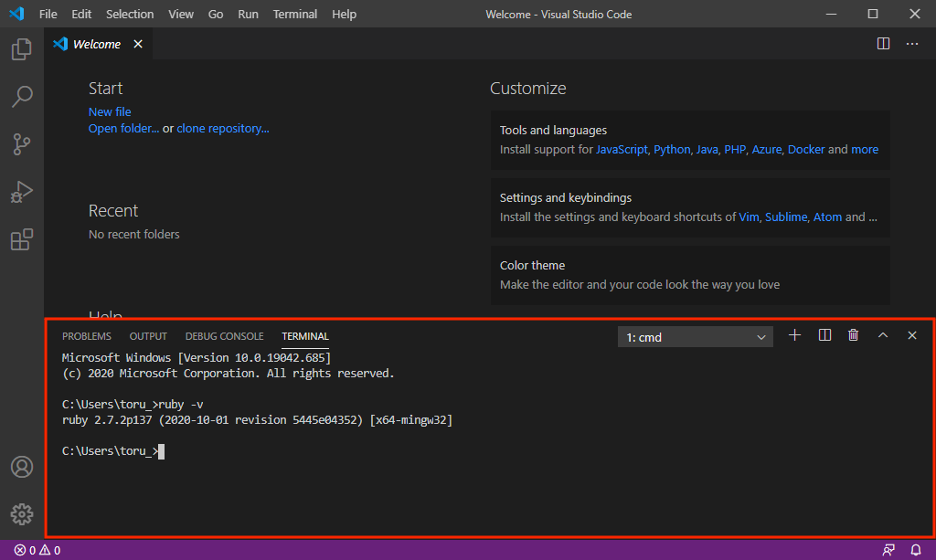The width and height of the screenshot is (936, 560).
Task: Switch to the PROBLEMS panel tab
Action: [x=87, y=336]
